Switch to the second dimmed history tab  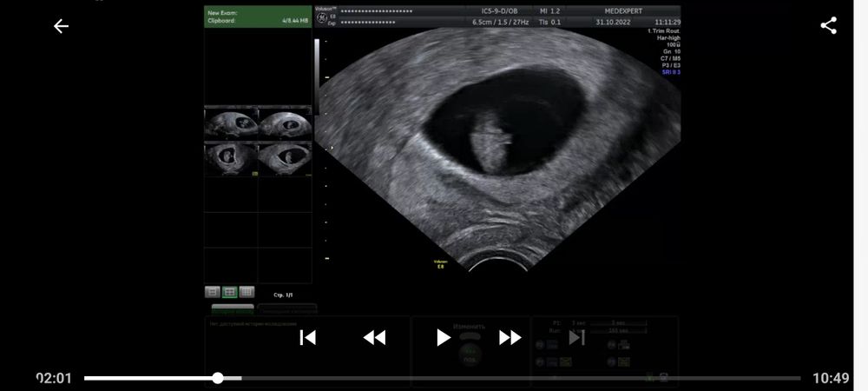pos(286,308)
